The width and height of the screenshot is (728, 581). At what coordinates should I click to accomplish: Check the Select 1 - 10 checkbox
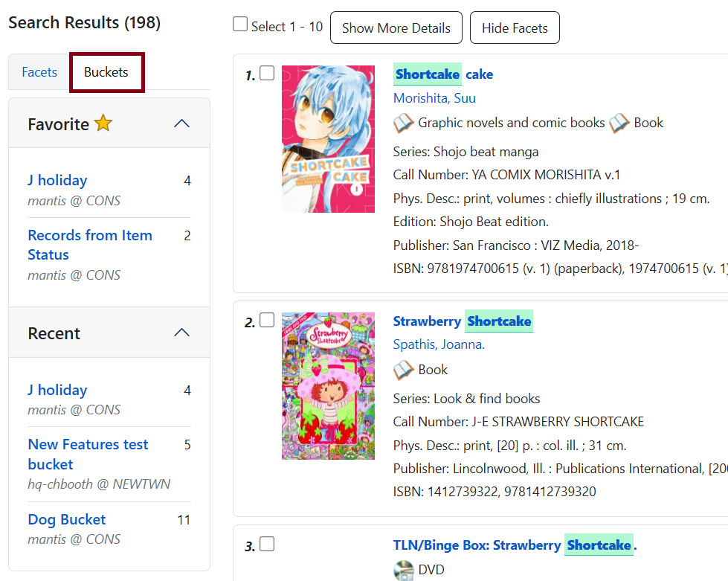pyautogui.click(x=240, y=25)
